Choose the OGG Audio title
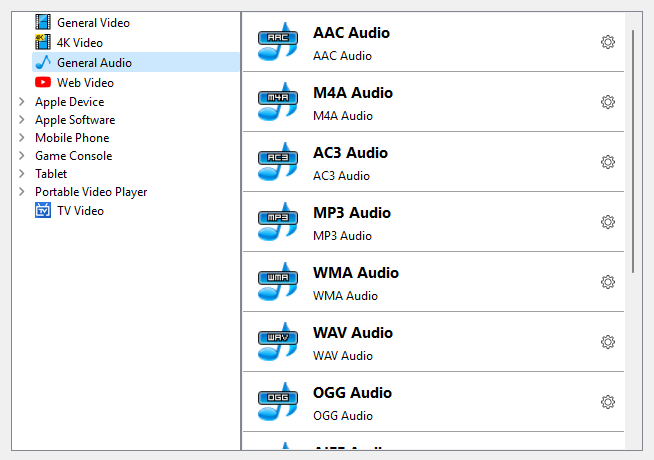This screenshot has height=460, width=654. (x=352, y=393)
